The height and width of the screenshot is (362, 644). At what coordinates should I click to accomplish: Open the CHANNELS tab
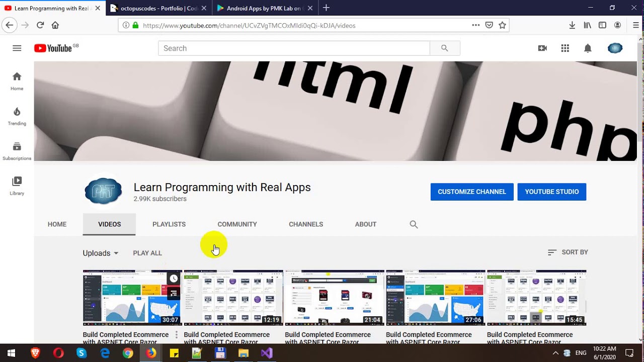pos(306,224)
